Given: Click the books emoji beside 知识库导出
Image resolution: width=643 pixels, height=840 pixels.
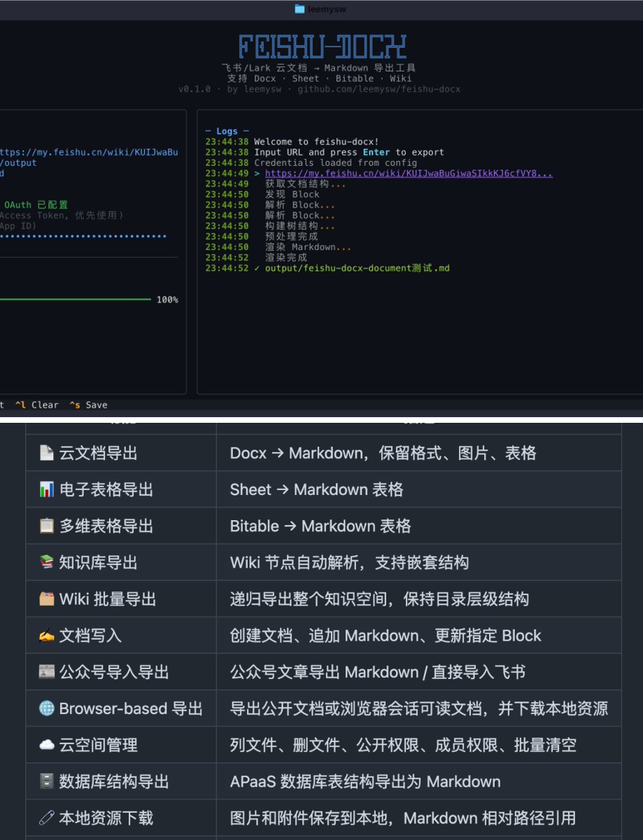Looking at the screenshot, I should [x=46, y=562].
